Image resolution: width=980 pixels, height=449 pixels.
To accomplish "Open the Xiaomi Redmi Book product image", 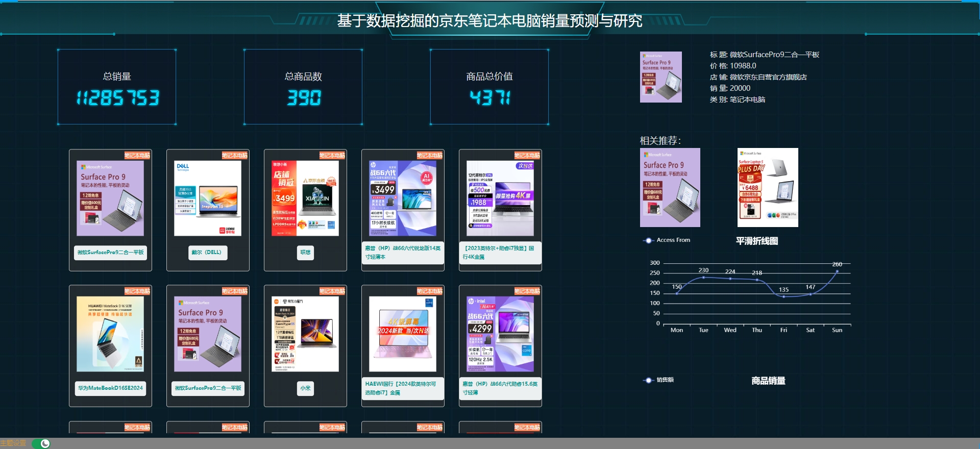I will (x=305, y=334).
